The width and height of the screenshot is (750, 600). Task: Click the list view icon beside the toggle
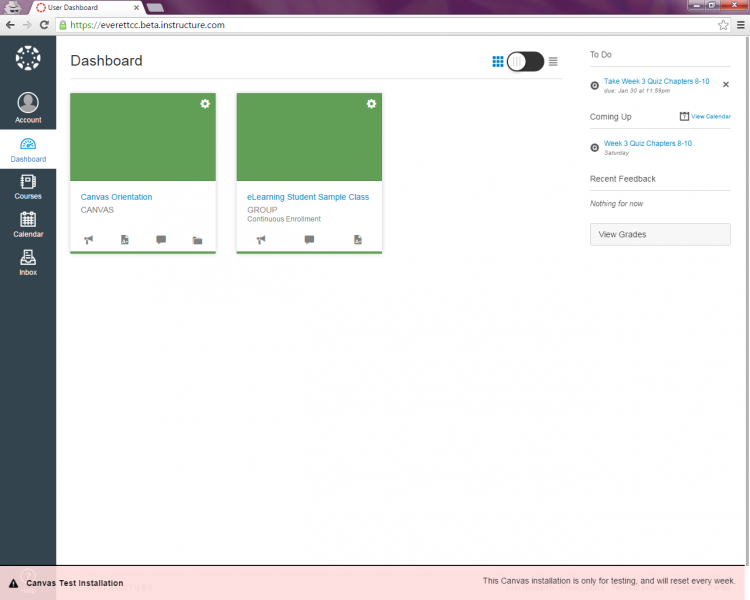[553, 61]
